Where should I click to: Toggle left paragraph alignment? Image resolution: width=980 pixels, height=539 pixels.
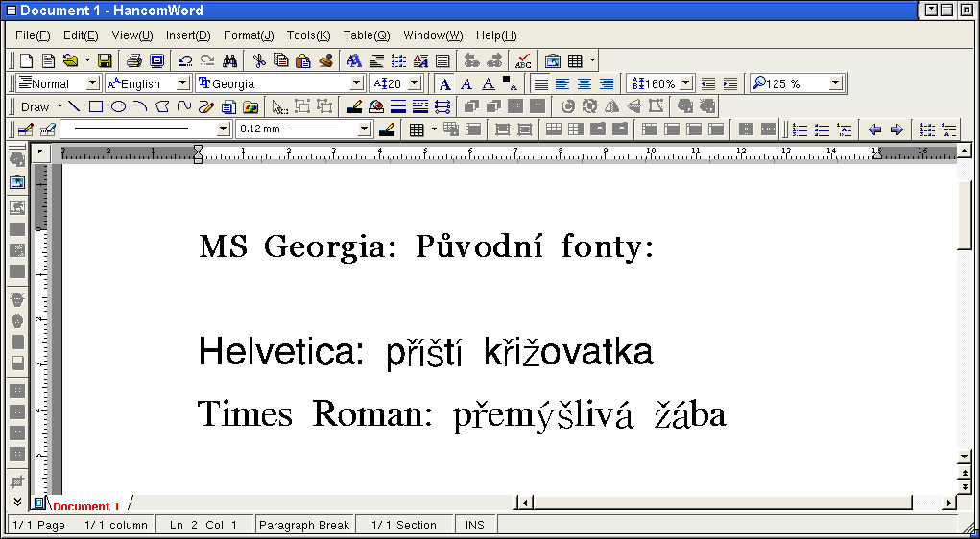tap(562, 83)
